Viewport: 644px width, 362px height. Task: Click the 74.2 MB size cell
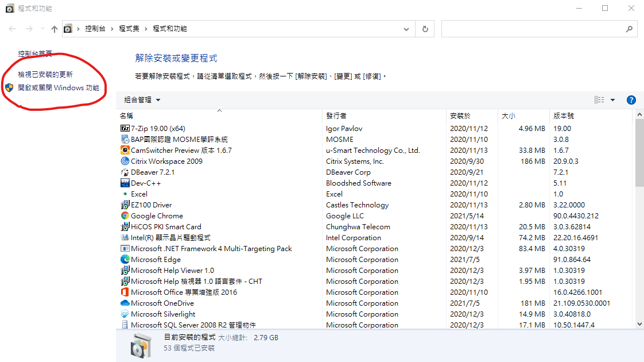pyautogui.click(x=532, y=237)
